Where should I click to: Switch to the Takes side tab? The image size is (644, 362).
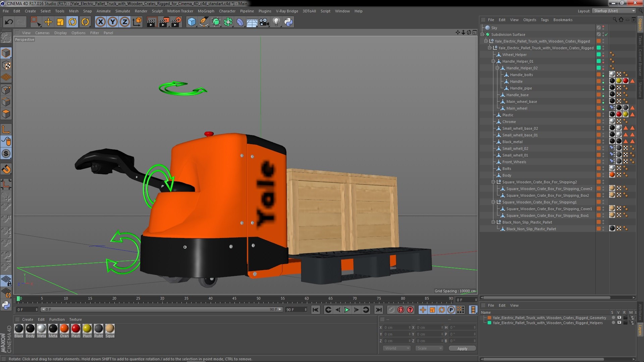640,40
